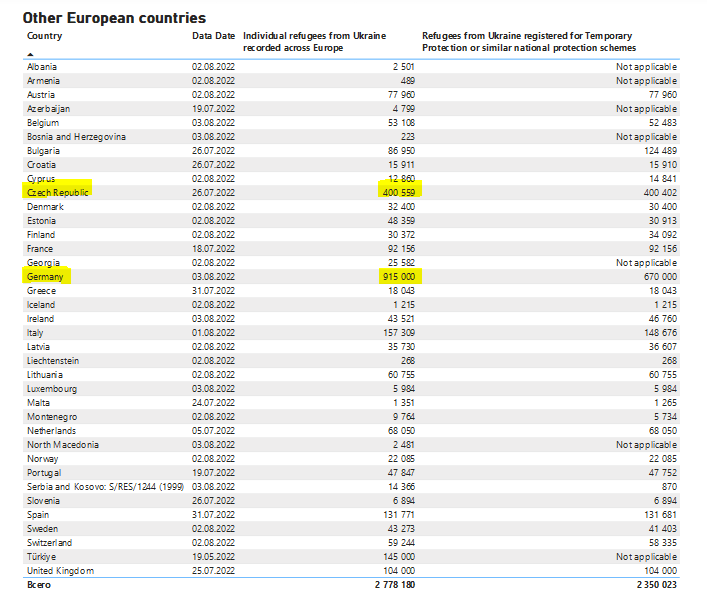
Task: Select the Всего total row label
Action: coord(39,585)
